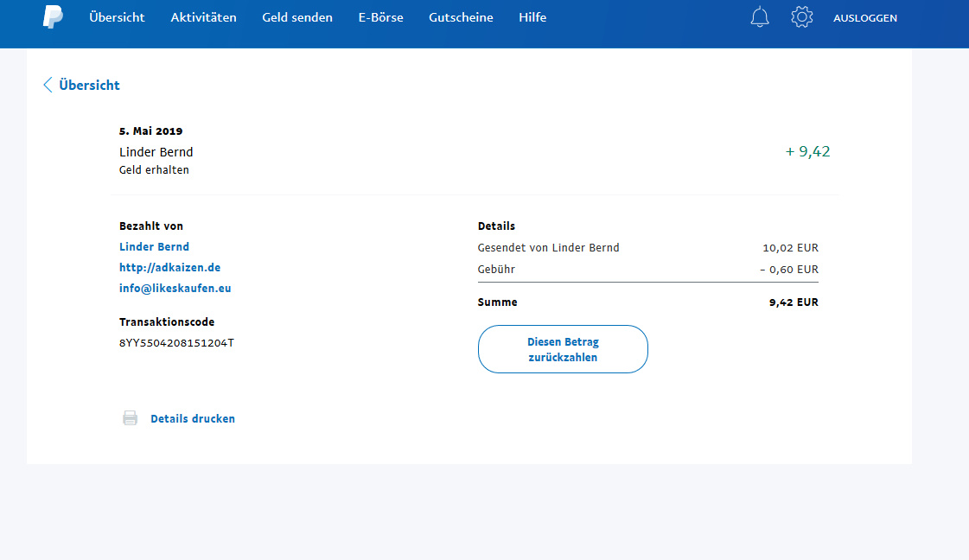Open the payer link Linder Bernd
Image resolution: width=969 pixels, height=560 pixels.
coord(154,247)
